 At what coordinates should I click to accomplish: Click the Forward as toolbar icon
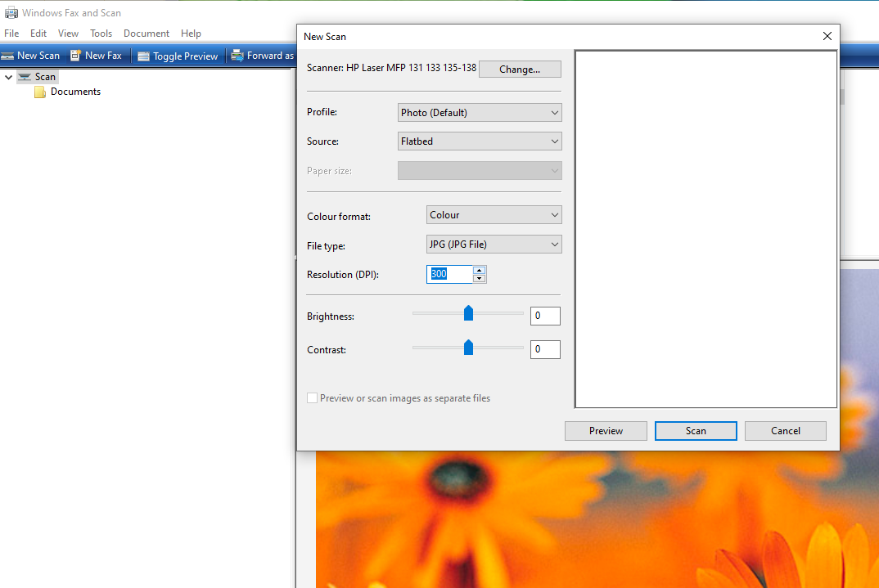click(x=237, y=55)
